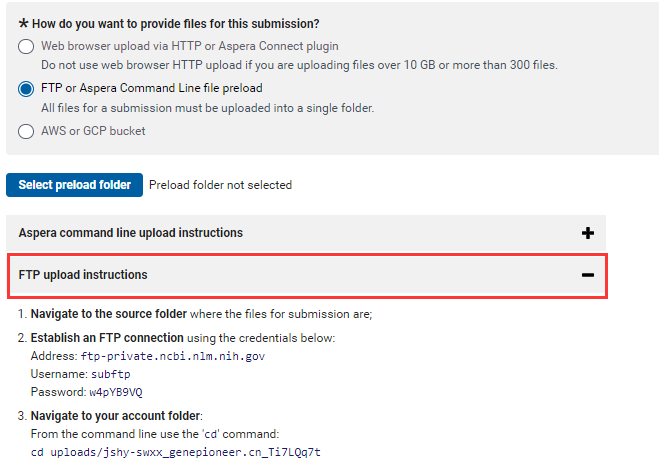The height and width of the screenshot is (471, 659).
Task: Click Select preload folder button
Action: (74, 185)
